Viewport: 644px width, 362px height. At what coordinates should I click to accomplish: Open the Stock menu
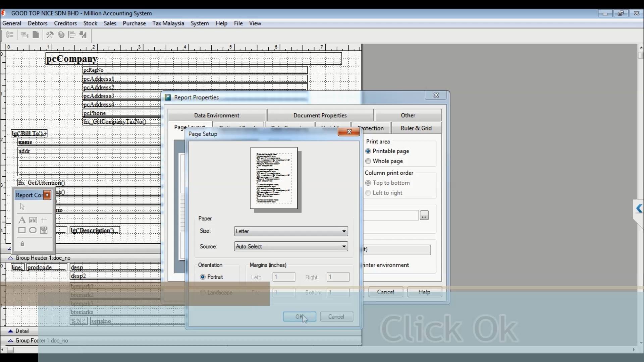tap(90, 23)
